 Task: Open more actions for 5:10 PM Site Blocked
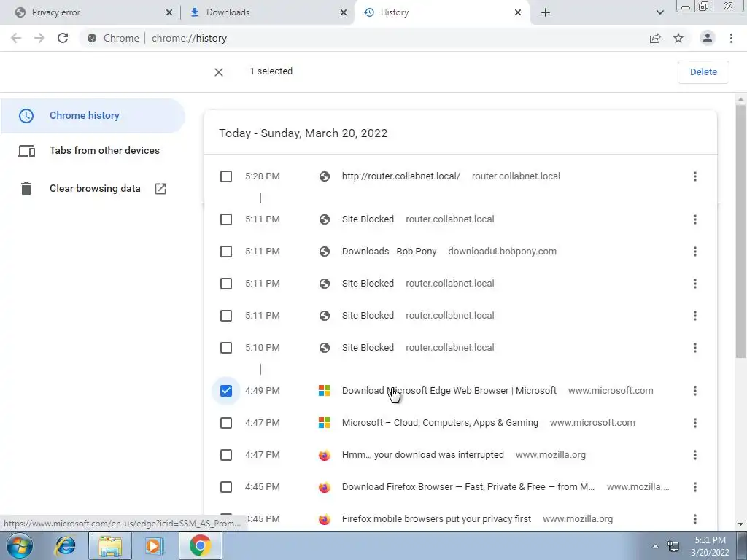click(x=695, y=348)
